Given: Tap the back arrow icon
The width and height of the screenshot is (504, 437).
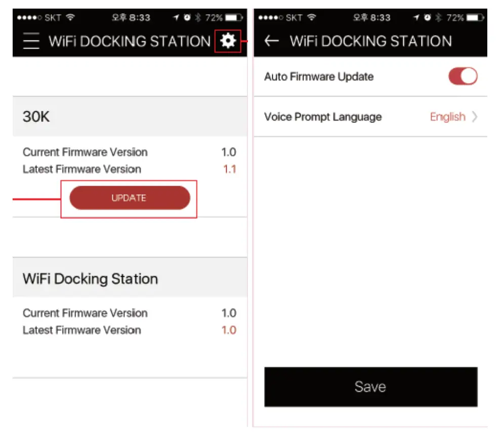Looking at the screenshot, I should click(272, 41).
